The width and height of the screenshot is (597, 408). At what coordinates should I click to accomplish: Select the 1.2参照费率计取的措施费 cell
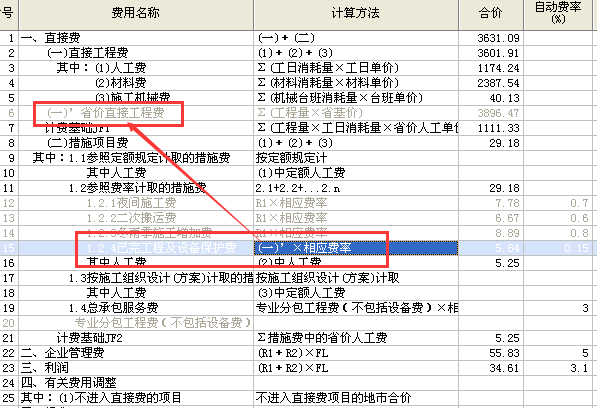tap(137, 188)
